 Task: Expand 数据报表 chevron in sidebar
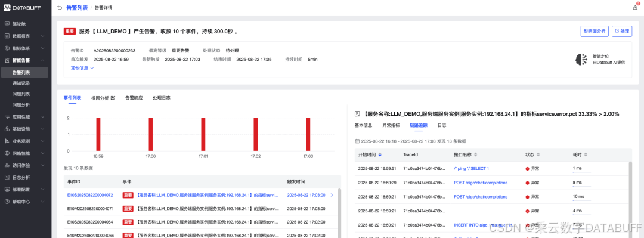(43, 36)
